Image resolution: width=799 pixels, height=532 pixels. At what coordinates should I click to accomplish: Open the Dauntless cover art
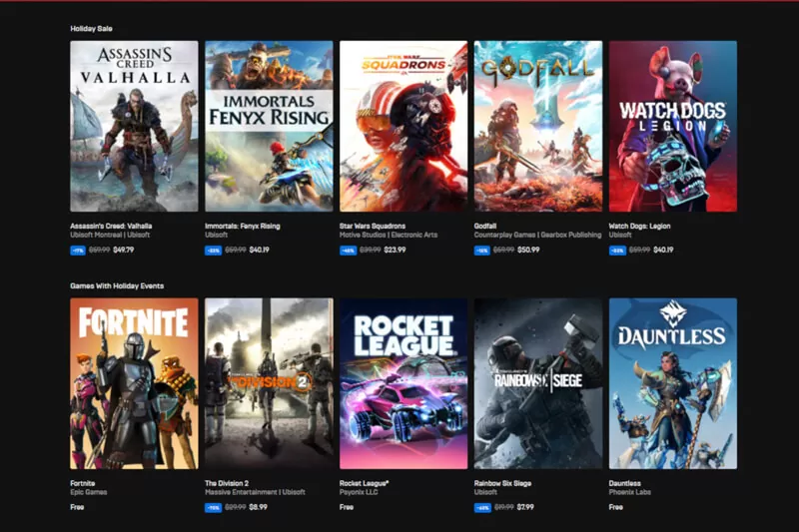pos(672,383)
